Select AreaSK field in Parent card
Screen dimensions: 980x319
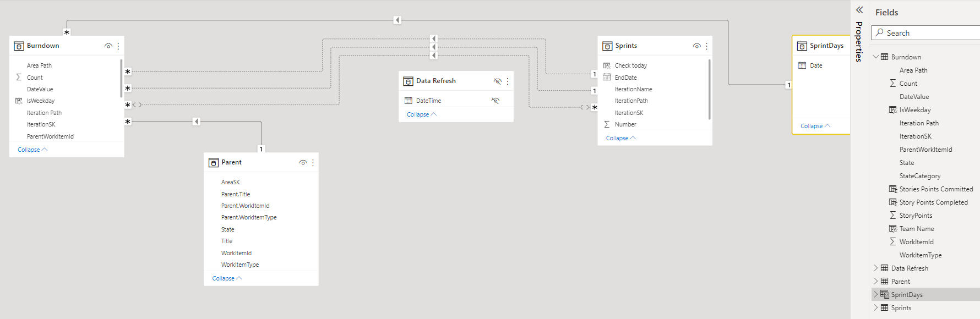point(231,182)
